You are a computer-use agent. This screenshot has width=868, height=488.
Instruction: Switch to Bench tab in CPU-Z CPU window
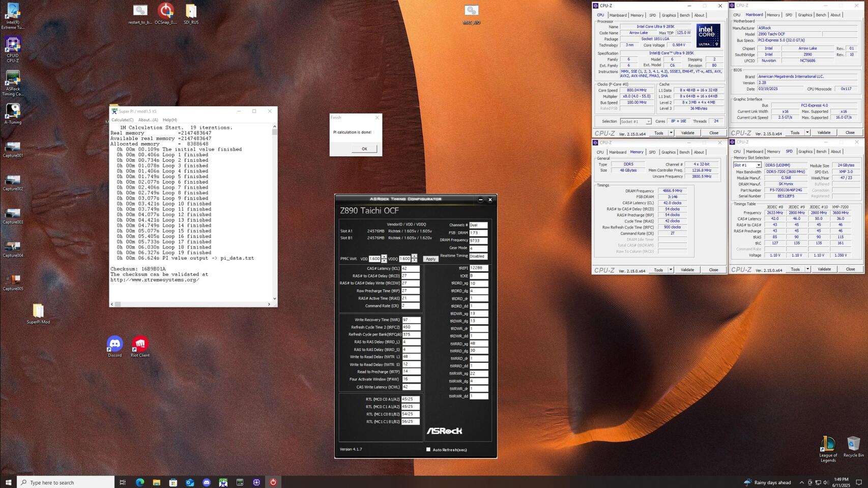point(685,15)
